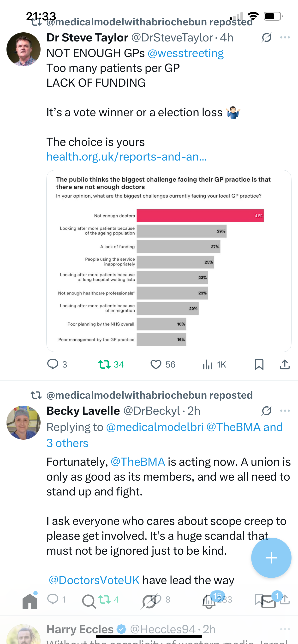The height and width of the screenshot is (644, 298).
Task: Open more options on Becky Lavelle's post
Action: pyautogui.click(x=285, y=411)
